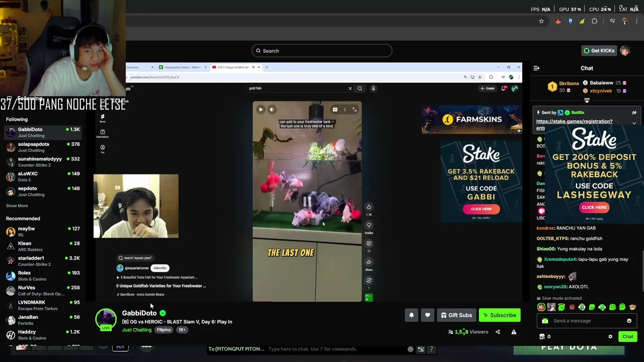
Task: Expand the pinned message chevron
Action: [x=634, y=123]
